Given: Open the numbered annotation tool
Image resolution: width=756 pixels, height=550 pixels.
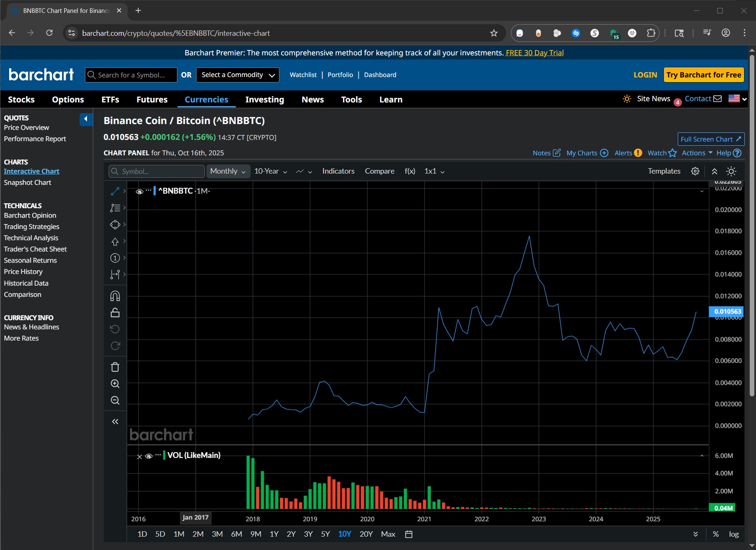Looking at the screenshot, I should click(115, 258).
